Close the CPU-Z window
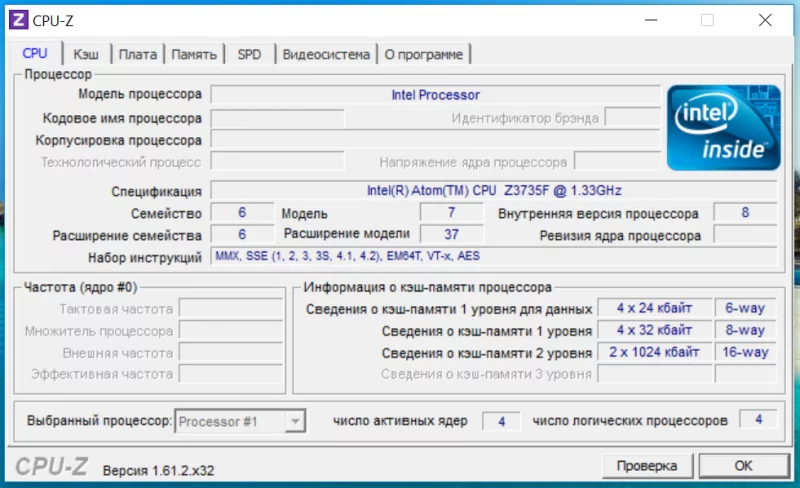The height and width of the screenshot is (488, 800). tap(765, 20)
